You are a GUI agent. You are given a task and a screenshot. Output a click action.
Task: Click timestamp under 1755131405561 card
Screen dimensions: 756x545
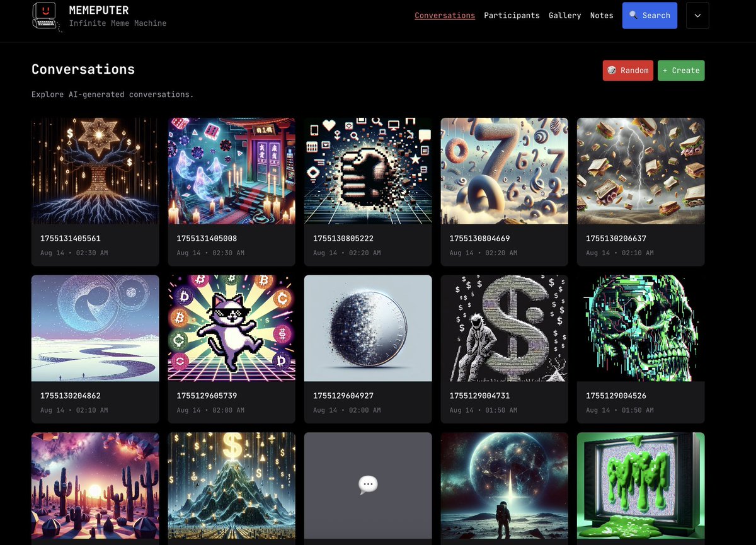pos(74,253)
